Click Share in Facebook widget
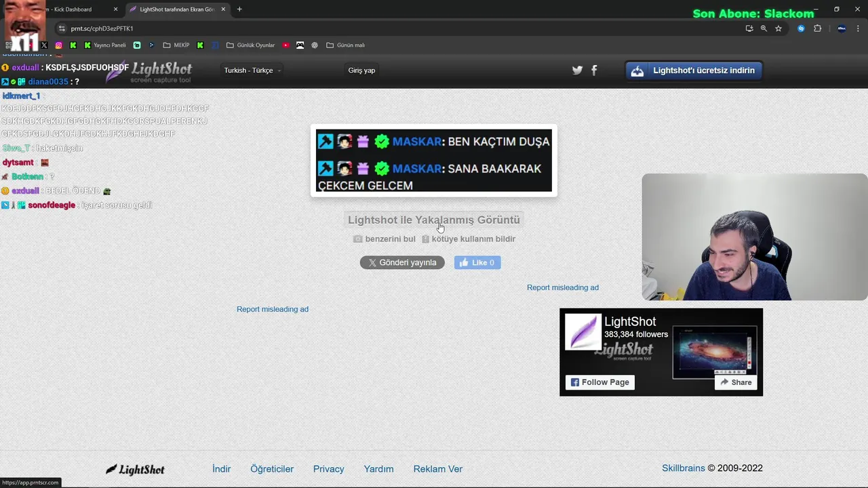This screenshot has height=488, width=868. click(736, 382)
